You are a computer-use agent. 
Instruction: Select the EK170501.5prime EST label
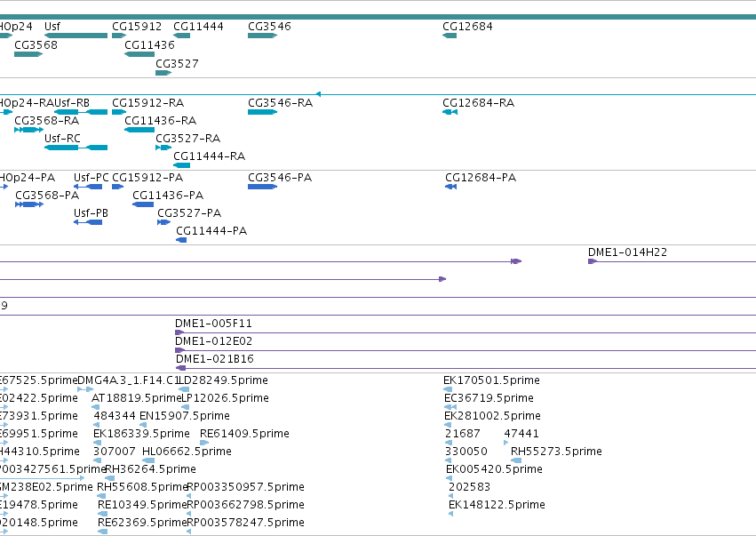[x=492, y=380]
